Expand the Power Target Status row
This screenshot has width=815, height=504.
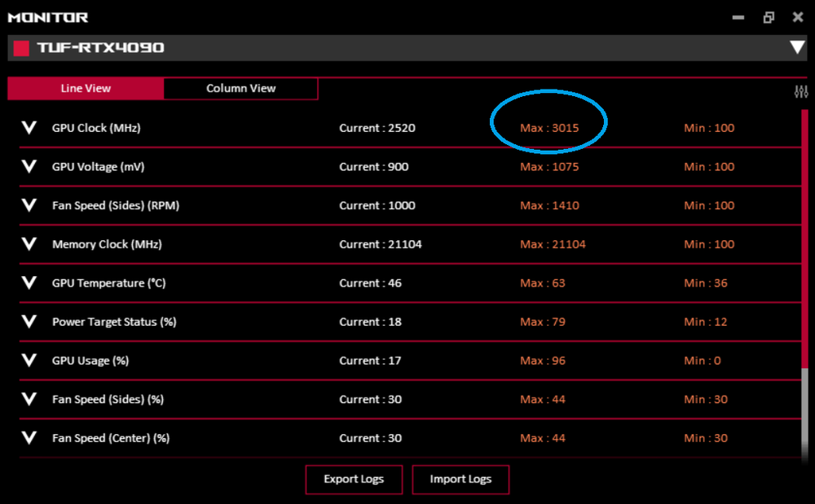tap(29, 322)
